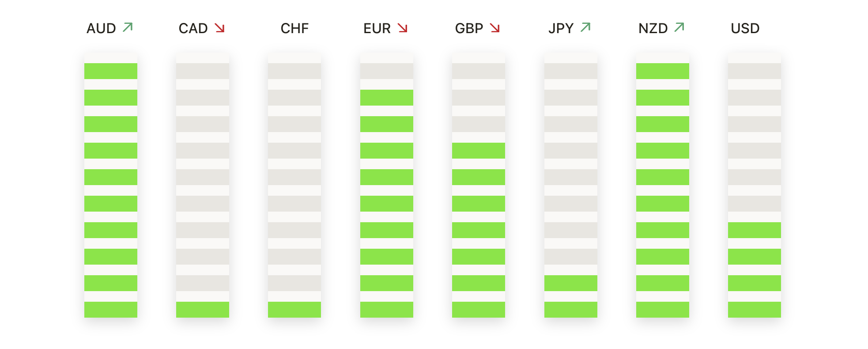Click the red down arrow beside GBP
The width and height of the screenshot is (868, 349).
494,28
